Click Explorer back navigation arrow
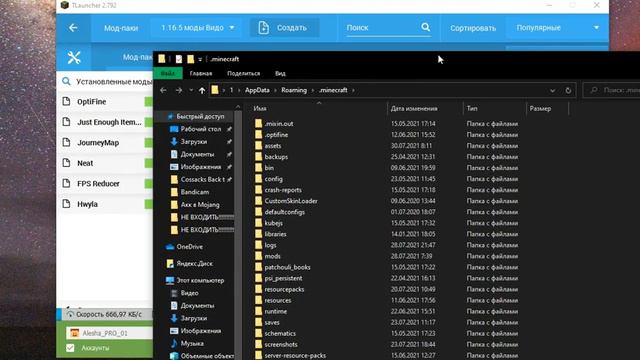Image resolution: width=640 pixels, height=360 pixels. coord(163,90)
